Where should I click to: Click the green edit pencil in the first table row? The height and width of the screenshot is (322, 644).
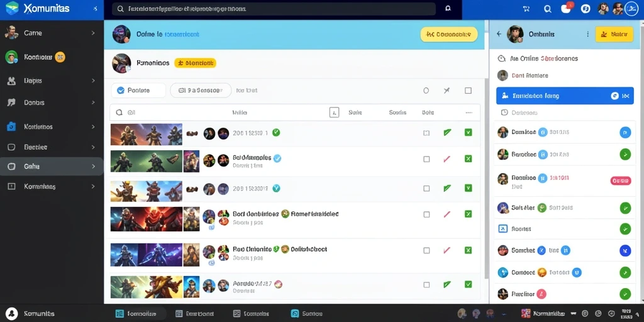click(447, 132)
